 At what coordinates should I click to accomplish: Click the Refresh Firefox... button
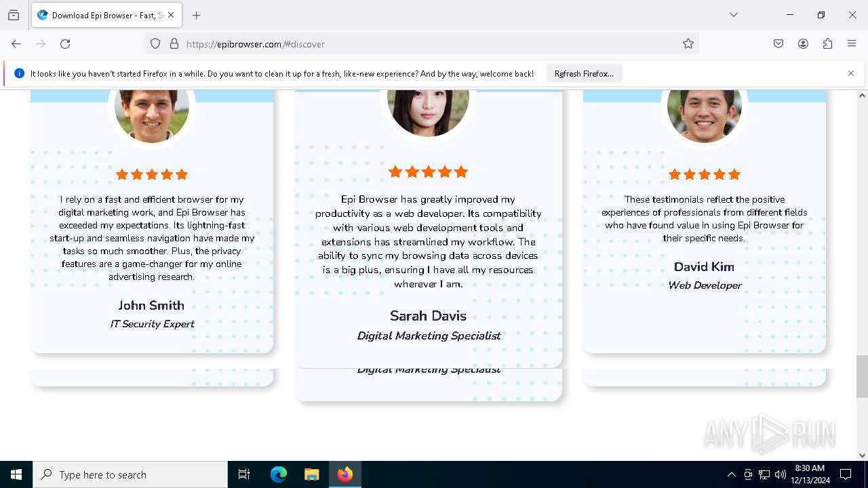[584, 74]
